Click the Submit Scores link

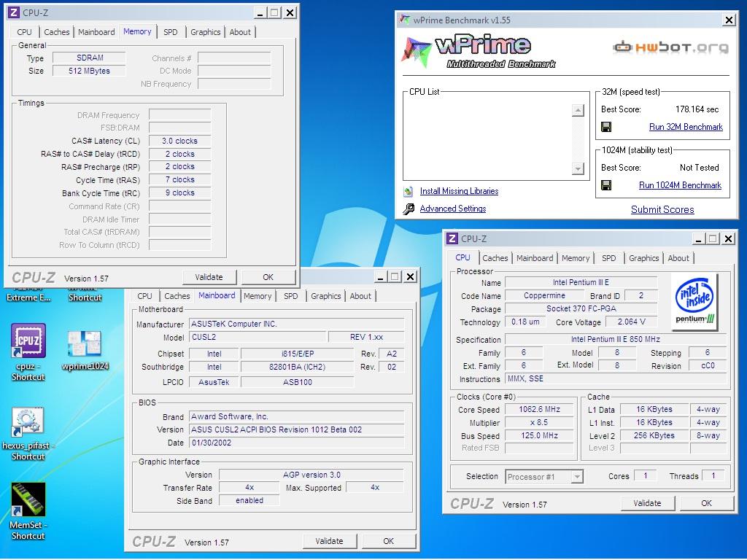click(x=662, y=209)
